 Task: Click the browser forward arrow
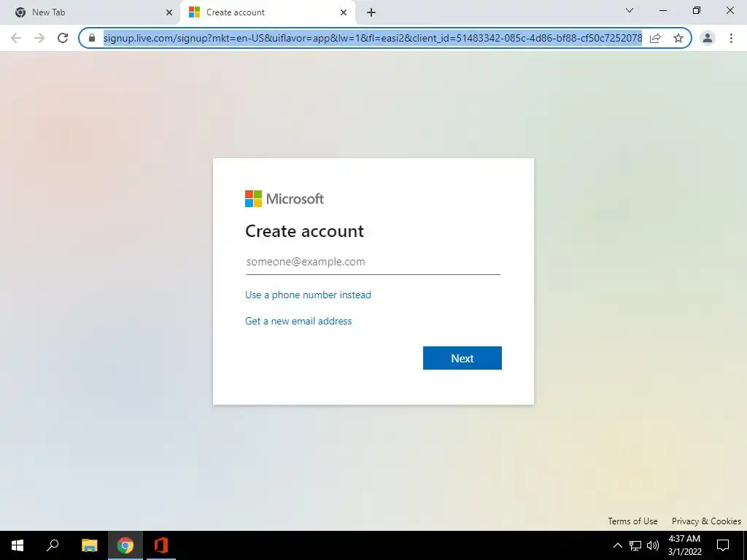[x=39, y=38]
